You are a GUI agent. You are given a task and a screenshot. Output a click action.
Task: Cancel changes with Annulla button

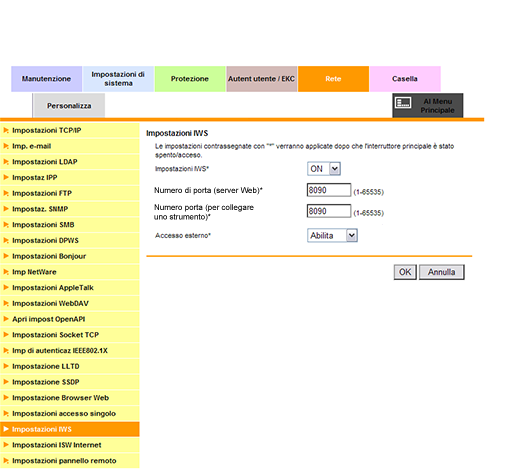click(441, 272)
